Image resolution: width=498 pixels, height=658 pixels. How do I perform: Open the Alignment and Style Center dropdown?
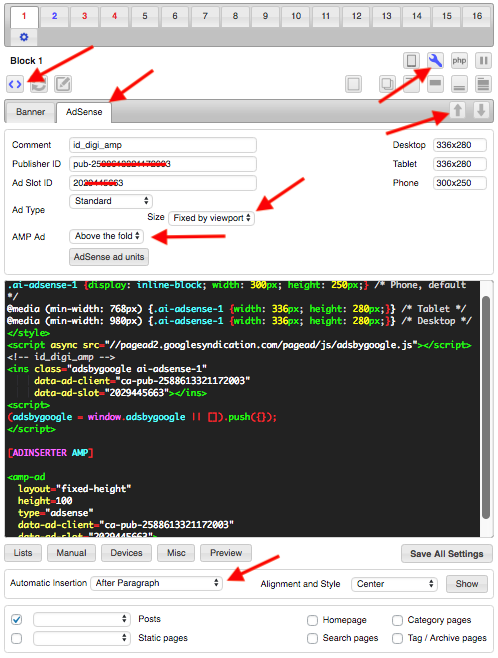click(394, 584)
